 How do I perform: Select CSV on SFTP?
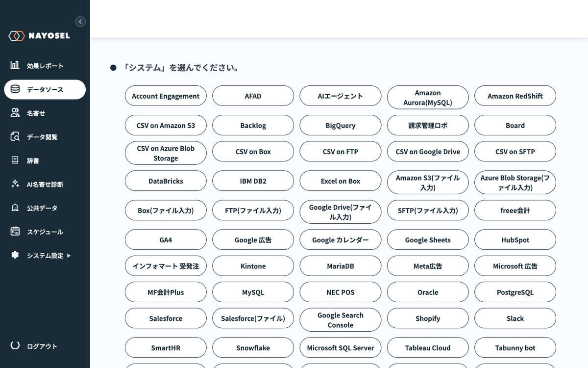[515, 152]
